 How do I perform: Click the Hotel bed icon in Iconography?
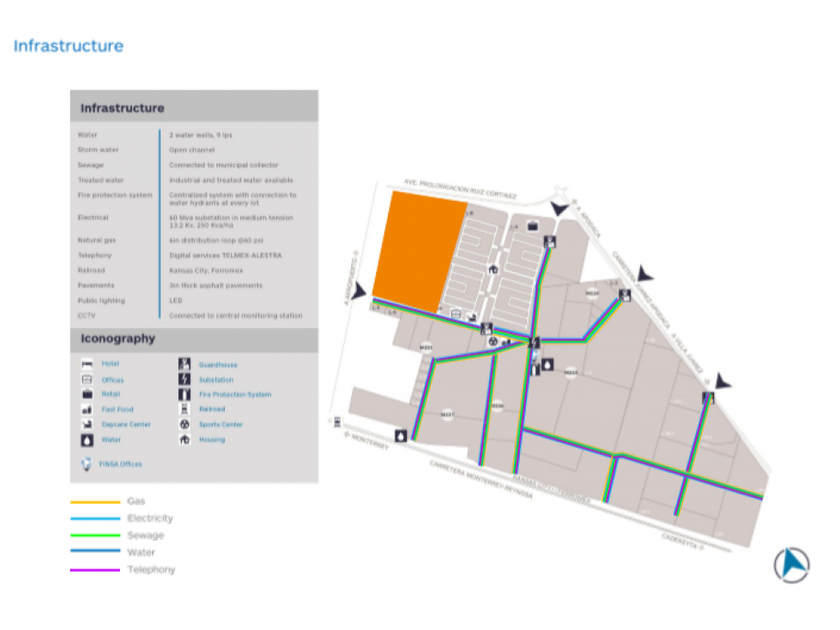pos(87,364)
